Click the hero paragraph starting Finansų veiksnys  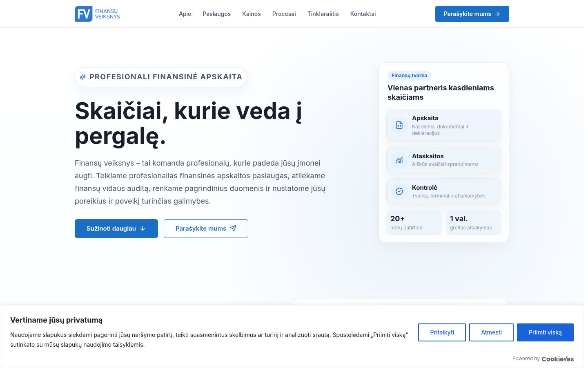200,182
